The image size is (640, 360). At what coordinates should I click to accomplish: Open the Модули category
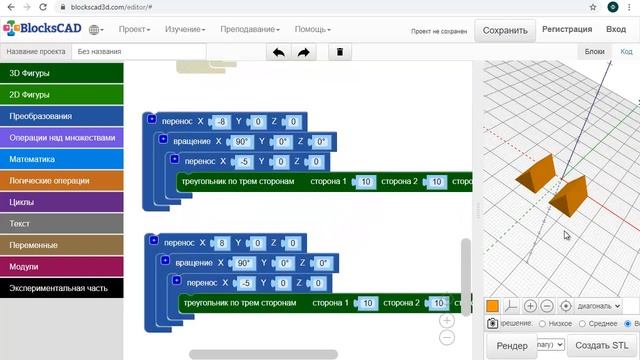tap(62, 267)
